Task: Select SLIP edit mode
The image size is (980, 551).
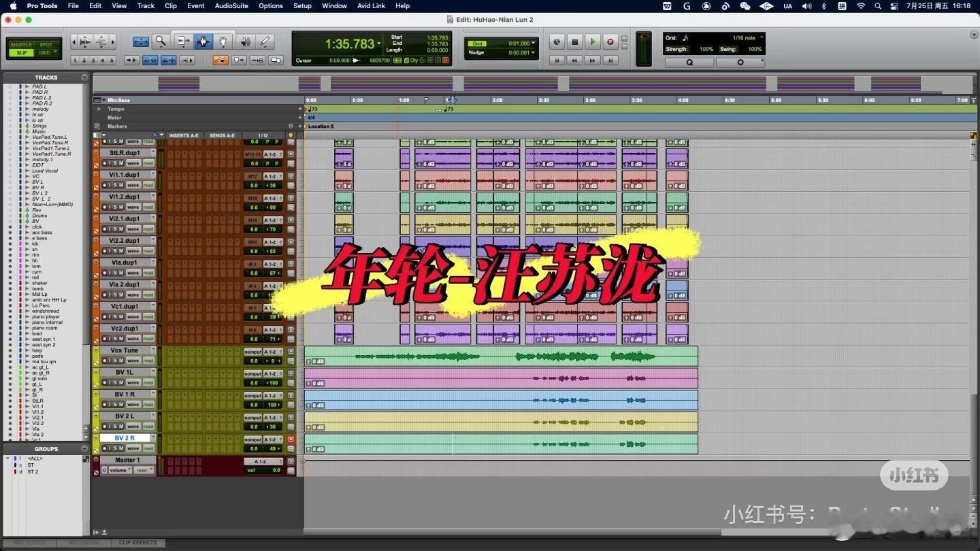Action: 21,53
